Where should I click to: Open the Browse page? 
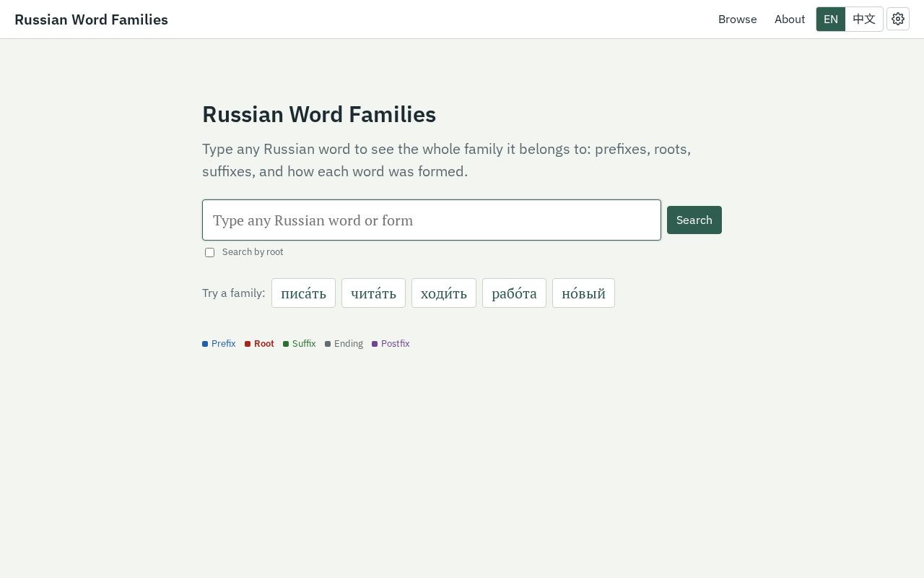tap(737, 20)
